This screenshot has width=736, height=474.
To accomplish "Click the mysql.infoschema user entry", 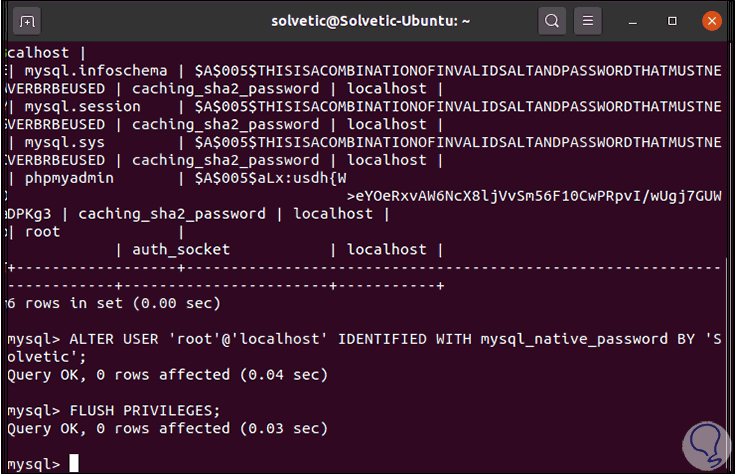I will pyautogui.click(x=87, y=70).
